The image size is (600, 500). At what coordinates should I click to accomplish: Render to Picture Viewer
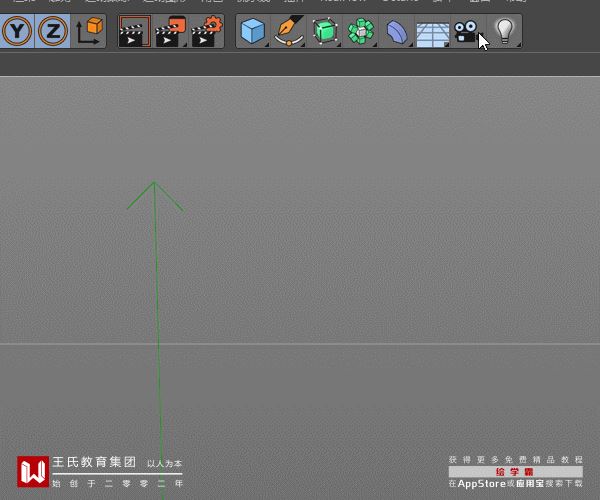pos(170,31)
